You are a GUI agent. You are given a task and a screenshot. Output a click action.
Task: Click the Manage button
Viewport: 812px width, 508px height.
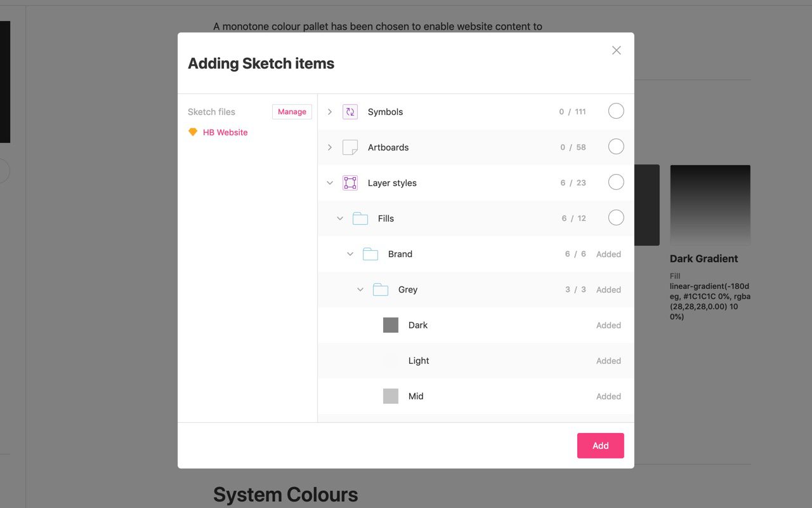click(x=292, y=111)
